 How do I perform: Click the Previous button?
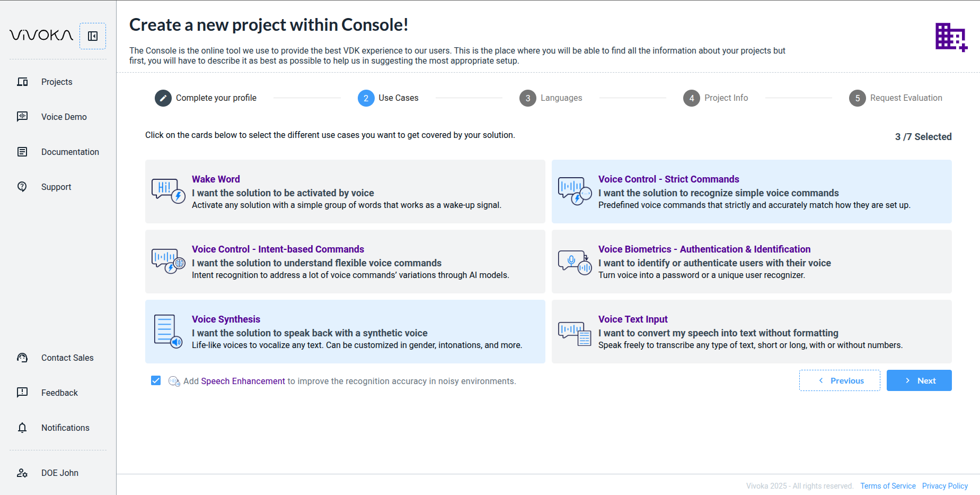point(840,380)
